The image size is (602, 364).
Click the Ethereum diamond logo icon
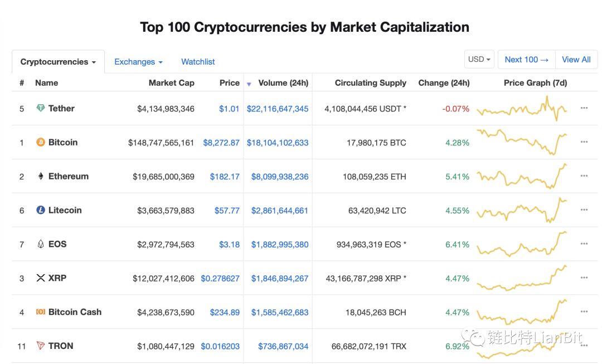tap(40, 176)
